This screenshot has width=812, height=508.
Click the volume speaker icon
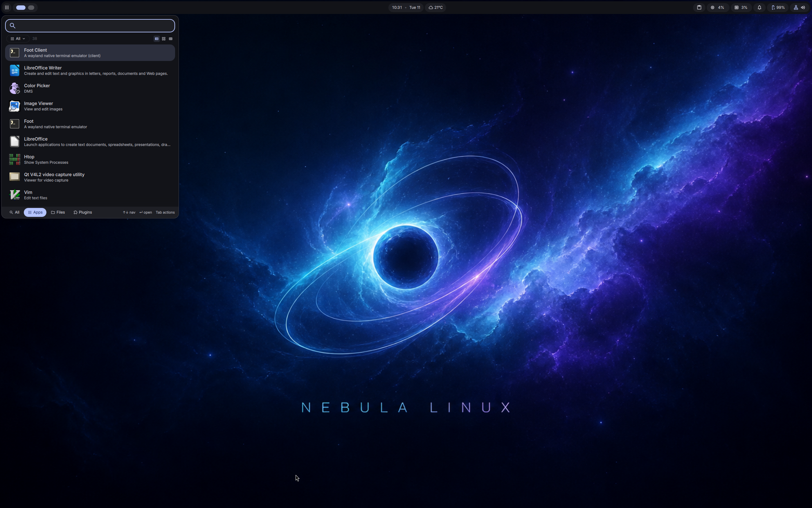pyautogui.click(x=803, y=7)
